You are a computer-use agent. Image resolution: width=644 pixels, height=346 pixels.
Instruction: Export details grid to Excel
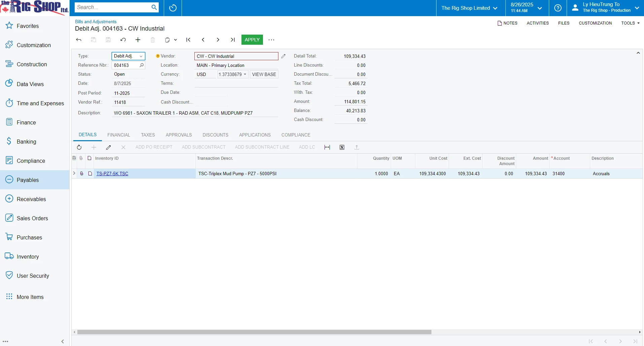(342, 147)
